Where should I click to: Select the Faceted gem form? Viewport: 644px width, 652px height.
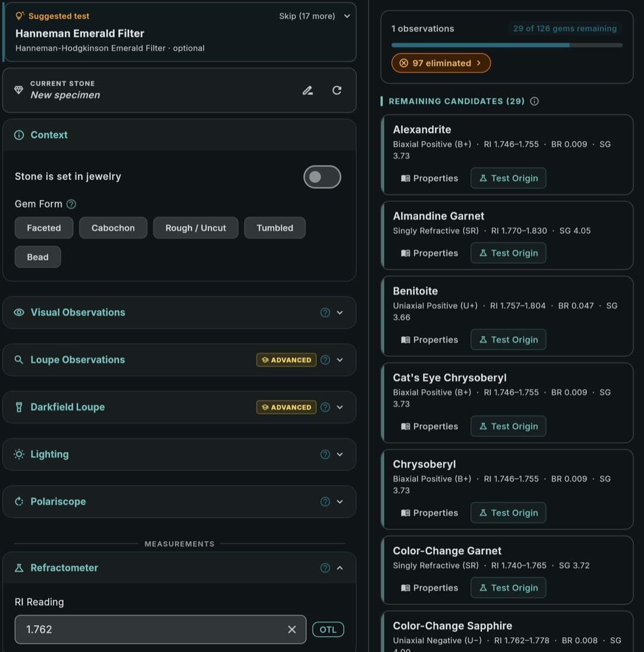click(x=44, y=228)
